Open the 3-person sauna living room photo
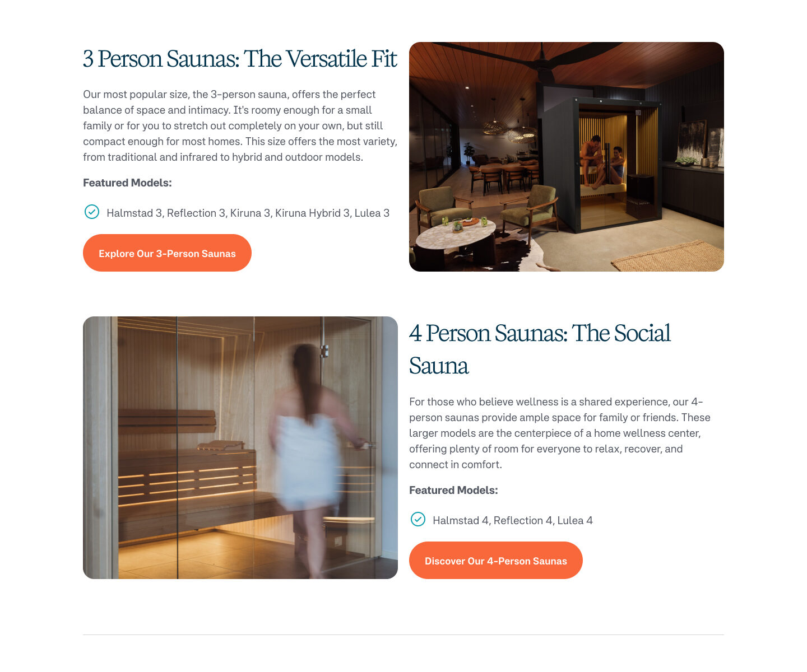 (567, 157)
